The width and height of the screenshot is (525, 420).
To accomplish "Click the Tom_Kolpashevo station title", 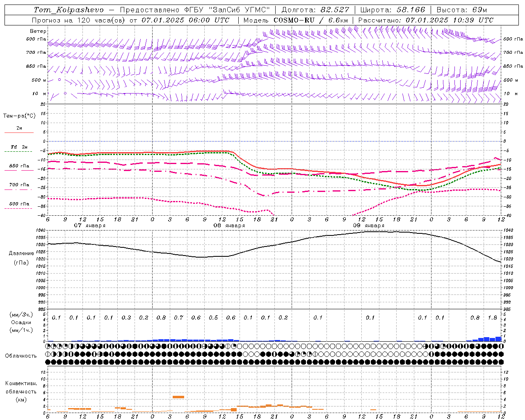I will 69,10.
